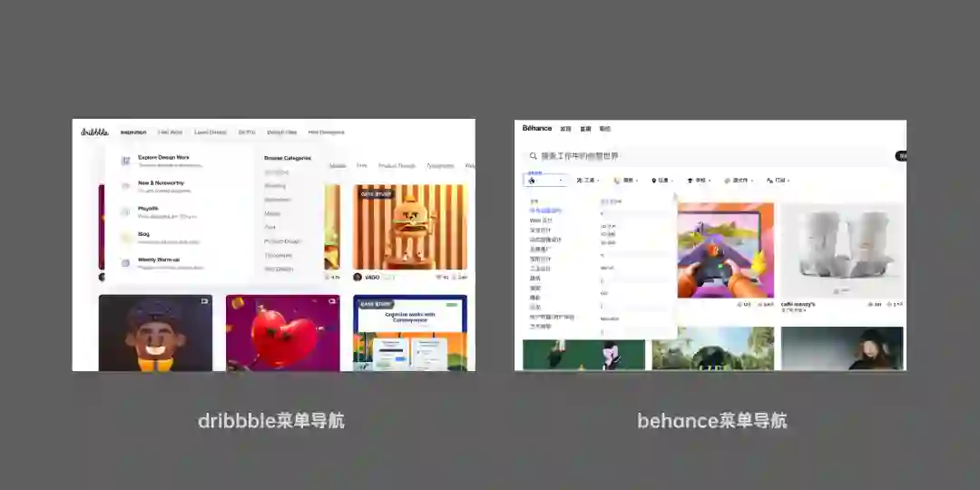Open the jungle landscape Behance project
The height and width of the screenshot is (490, 980).
(x=713, y=348)
